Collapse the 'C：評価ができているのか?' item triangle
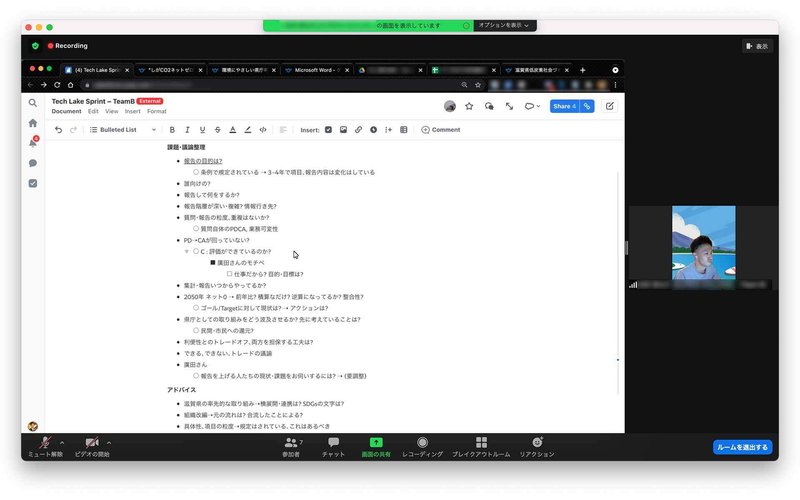 [x=187, y=252]
